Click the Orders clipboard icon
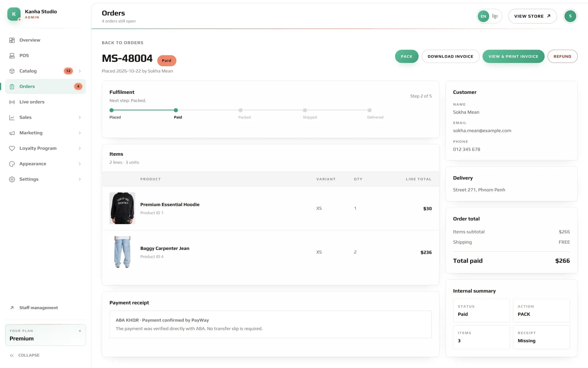588x368 pixels. [x=12, y=87]
